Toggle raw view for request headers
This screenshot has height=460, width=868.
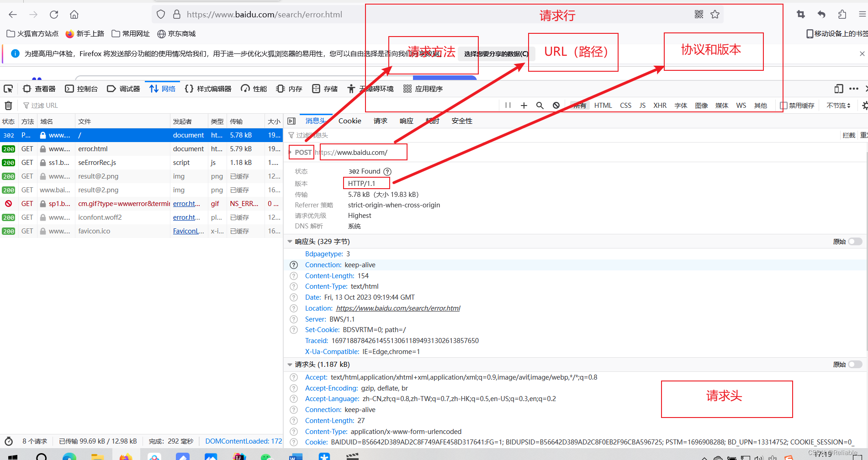855,365
